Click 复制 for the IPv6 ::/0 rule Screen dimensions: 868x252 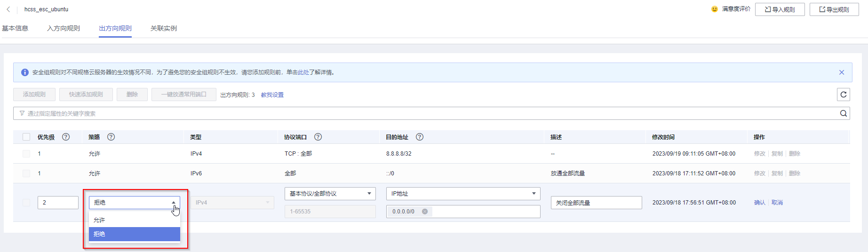click(x=777, y=173)
